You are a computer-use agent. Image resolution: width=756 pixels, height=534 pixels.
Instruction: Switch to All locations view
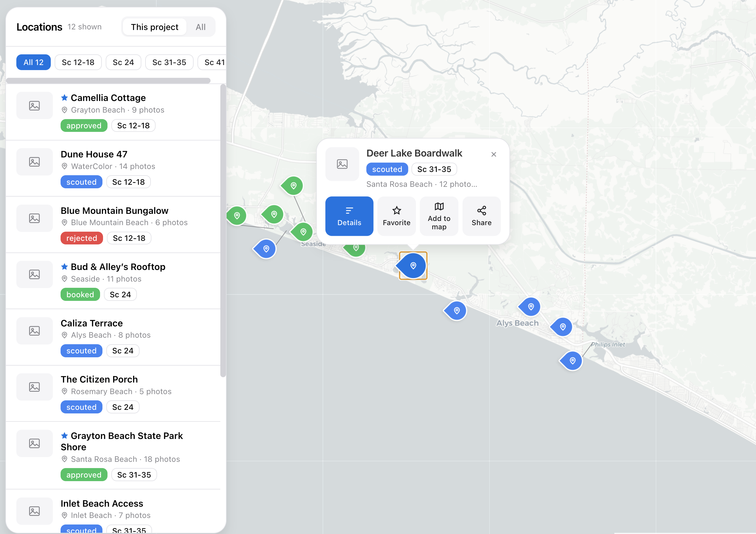(x=200, y=27)
